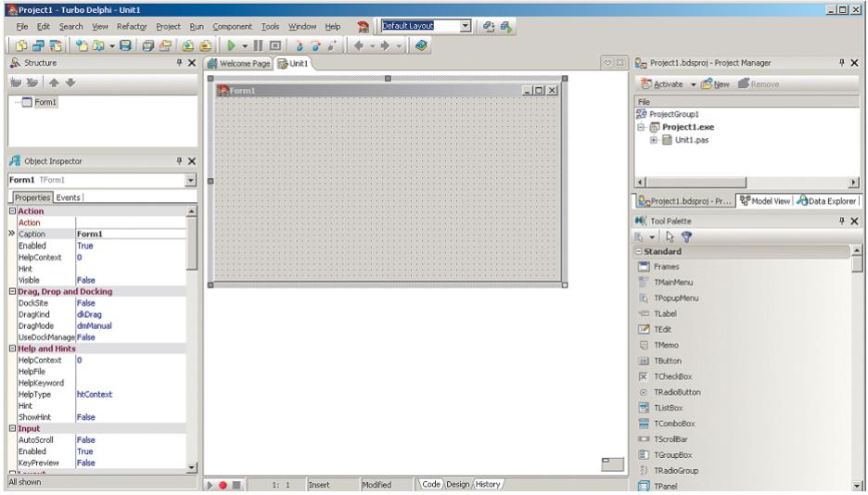Collapse the Action category in Object Inspector
This screenshot has width=868, height=495.
click(12, 210)
